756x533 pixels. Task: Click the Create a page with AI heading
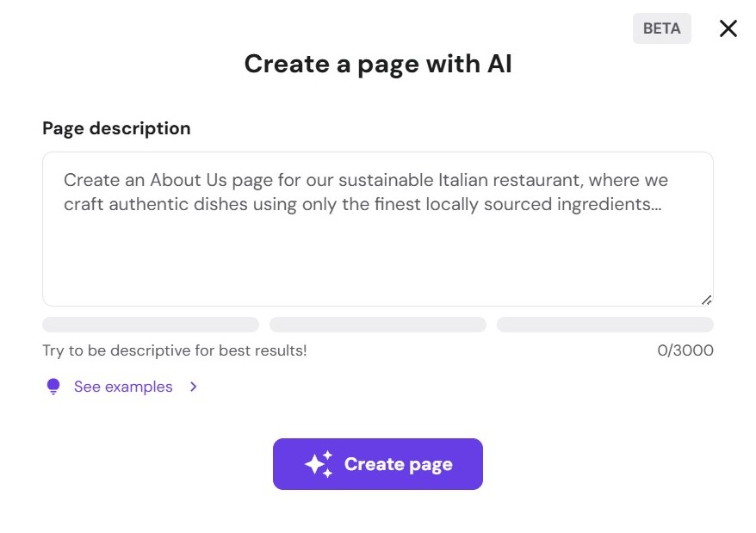[x=377, y=64]
